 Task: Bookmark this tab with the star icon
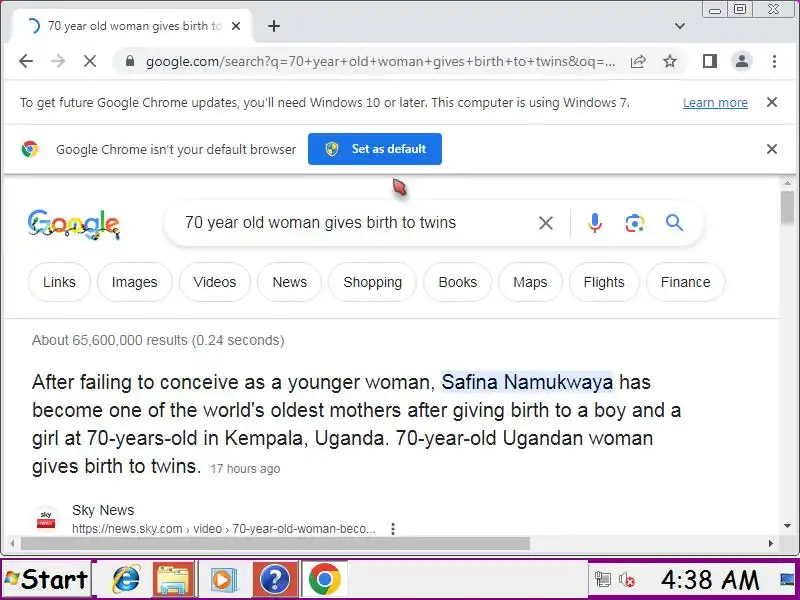[x=670, y=62]
